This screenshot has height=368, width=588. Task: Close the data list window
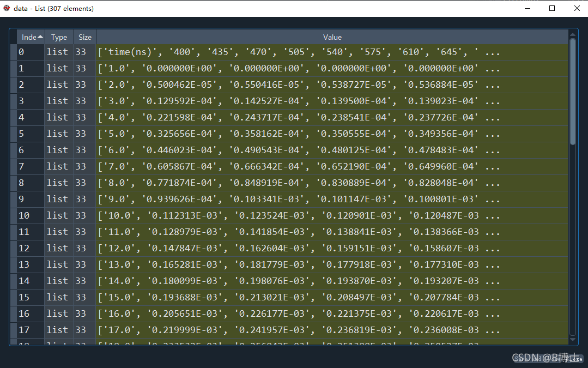[577, 8]
